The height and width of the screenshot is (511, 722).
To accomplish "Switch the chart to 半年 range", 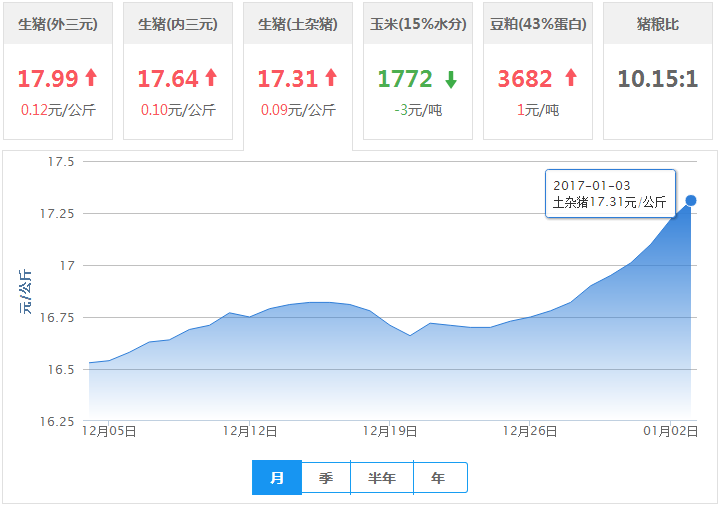I will [382, 477].
